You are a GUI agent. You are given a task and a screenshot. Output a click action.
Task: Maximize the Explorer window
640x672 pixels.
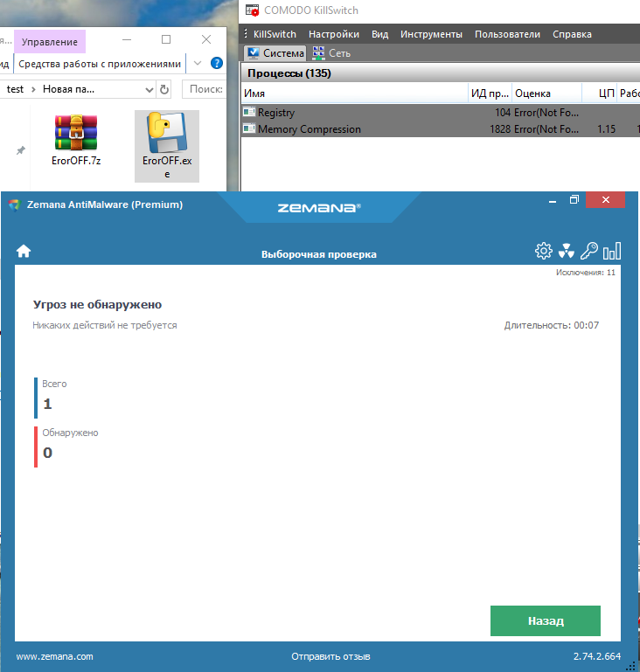point(166,39)
